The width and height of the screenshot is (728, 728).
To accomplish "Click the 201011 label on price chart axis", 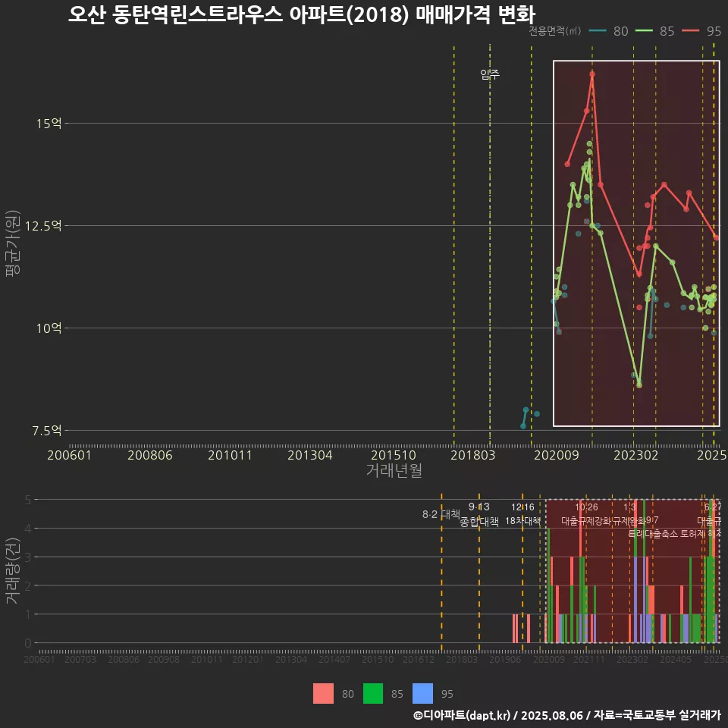I will click(x=230, y=455).
